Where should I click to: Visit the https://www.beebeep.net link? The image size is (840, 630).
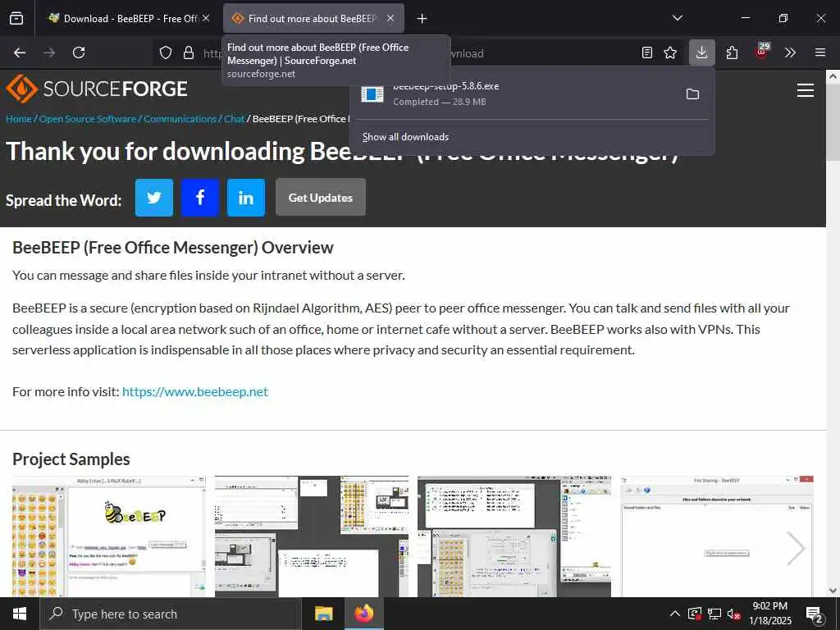pyautogui.click(x=195, y=391)
